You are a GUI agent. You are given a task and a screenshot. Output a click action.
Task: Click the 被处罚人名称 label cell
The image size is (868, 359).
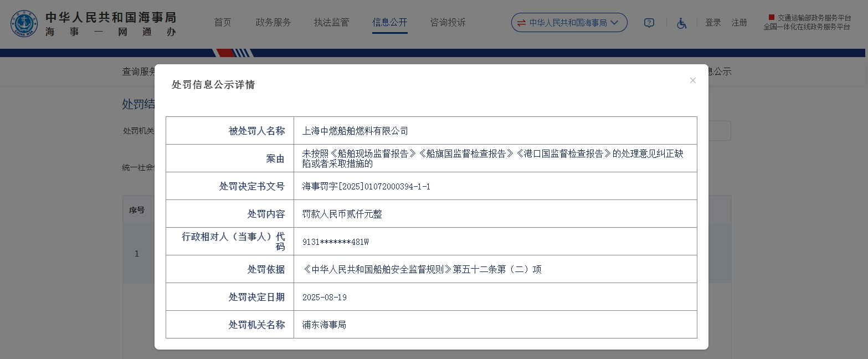click(230, 131)
